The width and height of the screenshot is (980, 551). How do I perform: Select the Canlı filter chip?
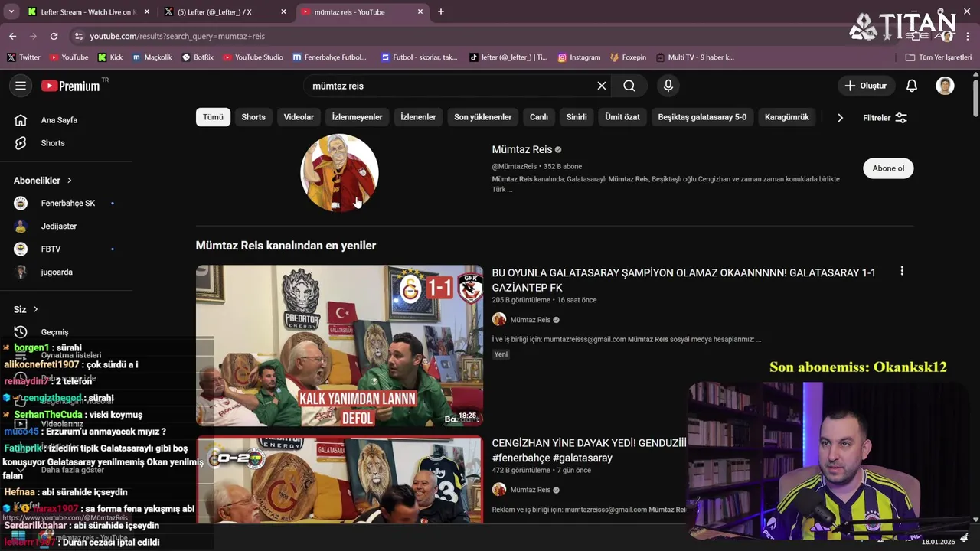[539, 117]
